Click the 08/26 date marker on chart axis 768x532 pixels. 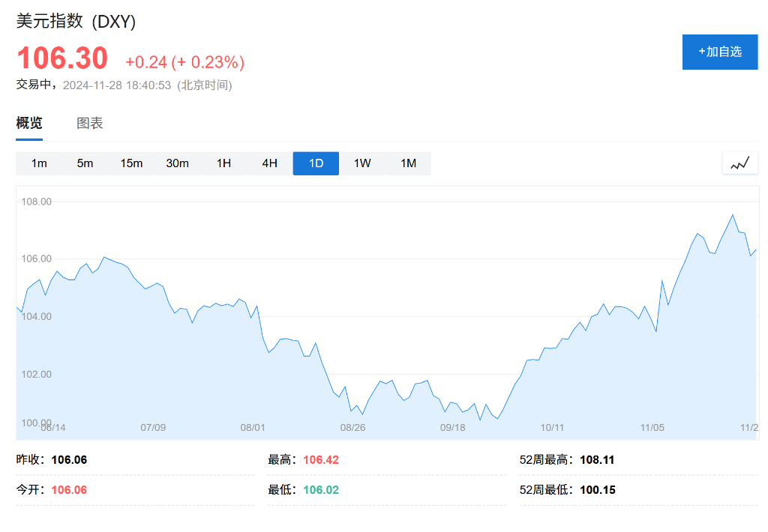(352, 428)
